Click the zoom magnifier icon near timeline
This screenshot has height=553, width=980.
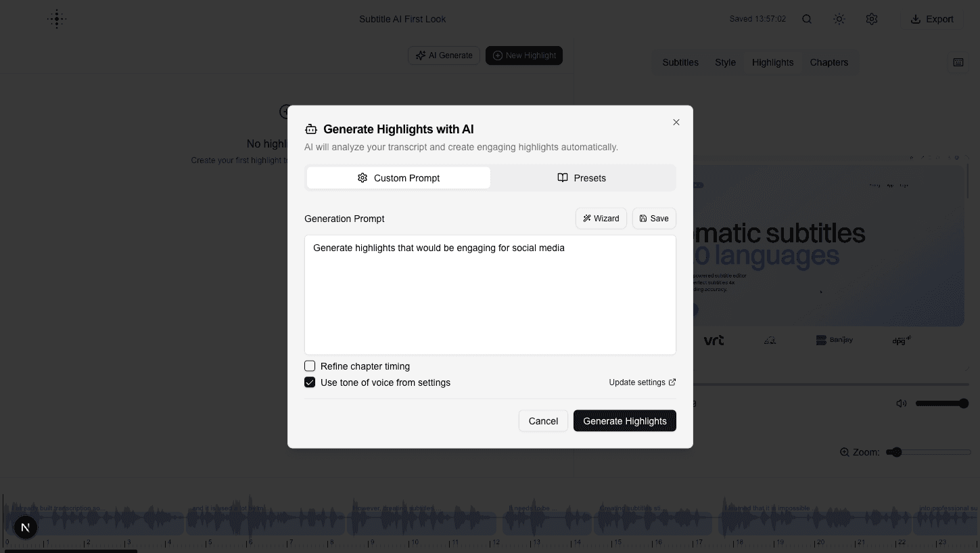tap(843, 451)
